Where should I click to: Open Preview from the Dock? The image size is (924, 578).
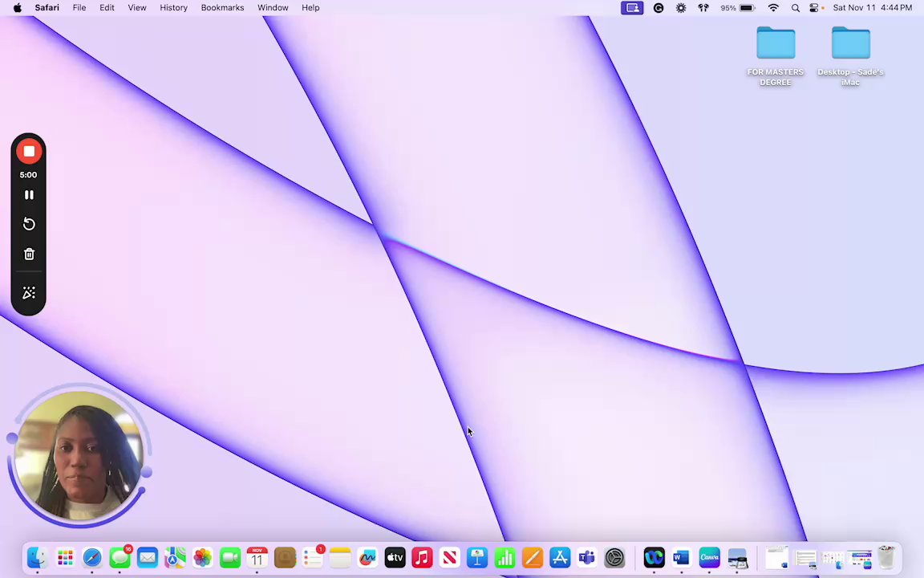[x=736, y=557]
